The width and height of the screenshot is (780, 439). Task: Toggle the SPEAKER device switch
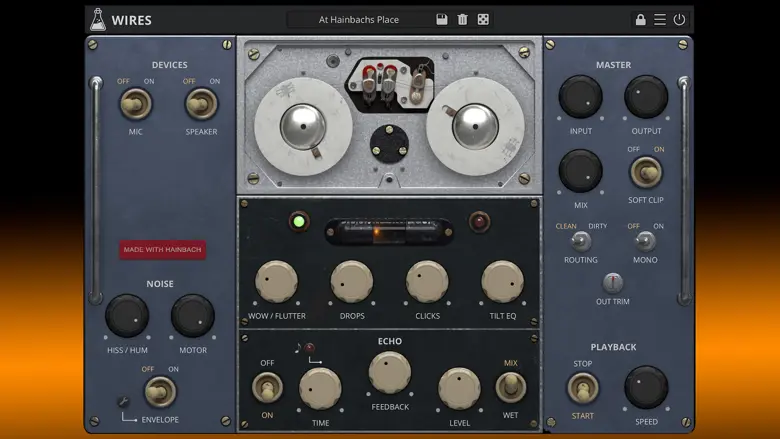click(x=200, y=103)
